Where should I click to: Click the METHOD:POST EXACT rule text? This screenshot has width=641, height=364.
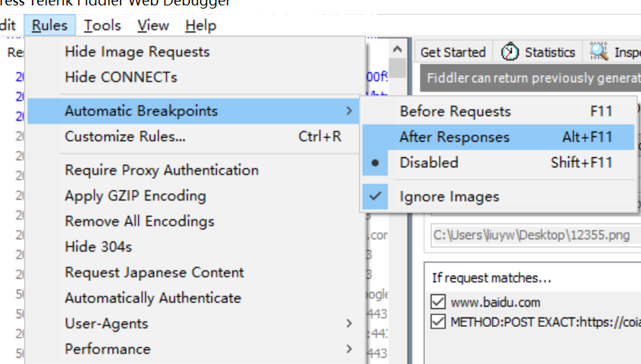tap(546, 322)
